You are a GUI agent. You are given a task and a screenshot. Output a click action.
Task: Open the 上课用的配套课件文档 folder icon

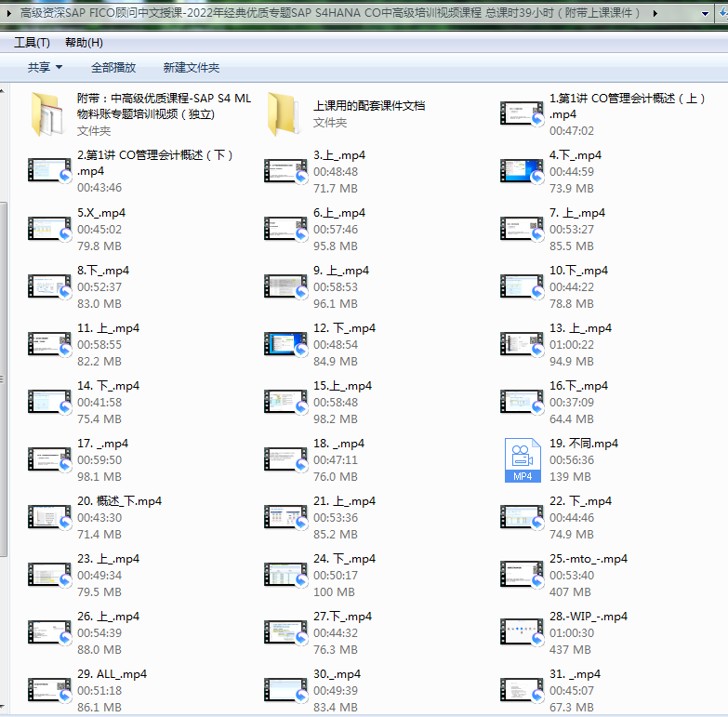pos(285,114)
